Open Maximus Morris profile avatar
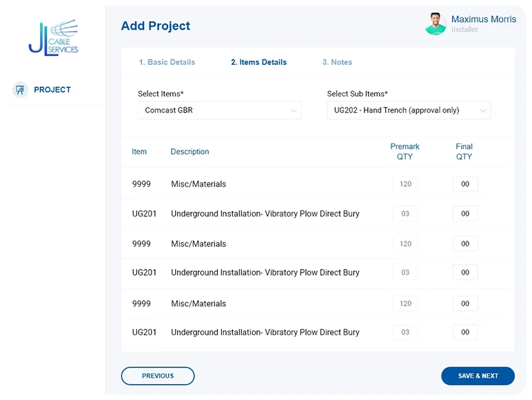The image size is (532, 400). click(x=436, y=23)
